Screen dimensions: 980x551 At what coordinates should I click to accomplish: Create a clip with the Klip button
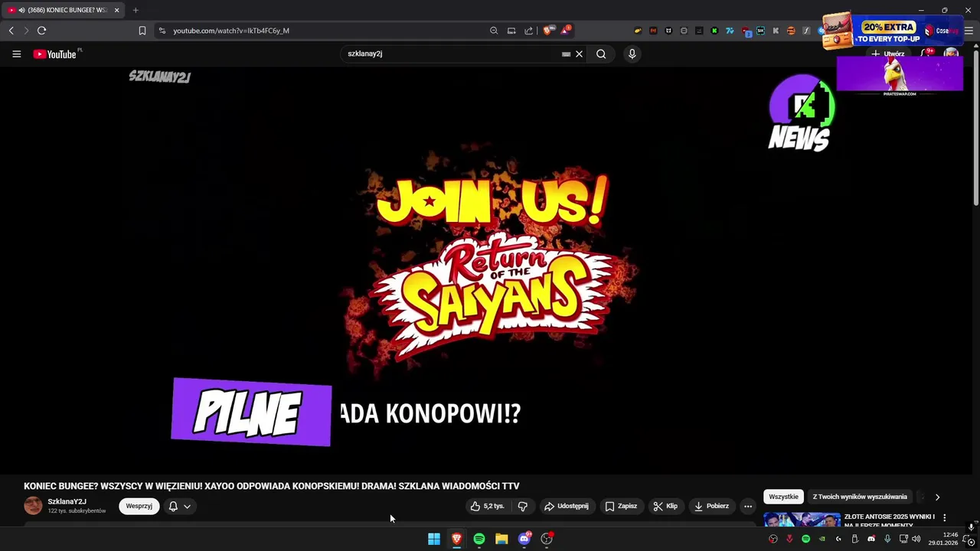665,506
